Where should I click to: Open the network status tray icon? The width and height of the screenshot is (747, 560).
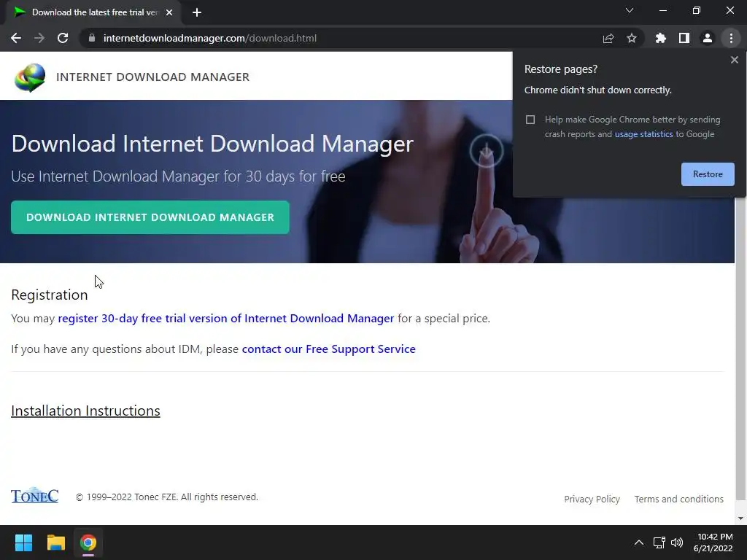pyautogui.click(x=659, y=542)
